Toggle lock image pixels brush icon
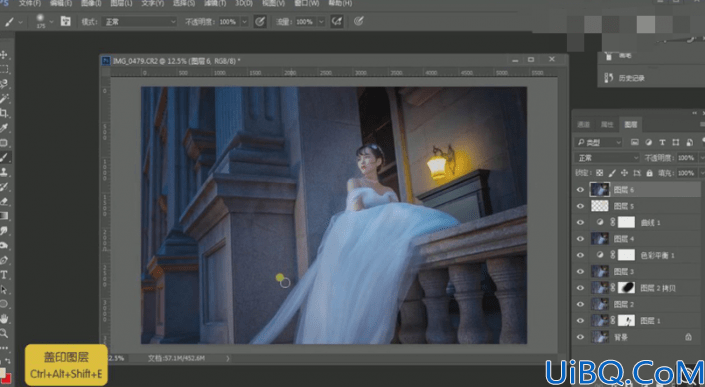The height and width of the screenshot is (387, 705). tap(612, 173)
